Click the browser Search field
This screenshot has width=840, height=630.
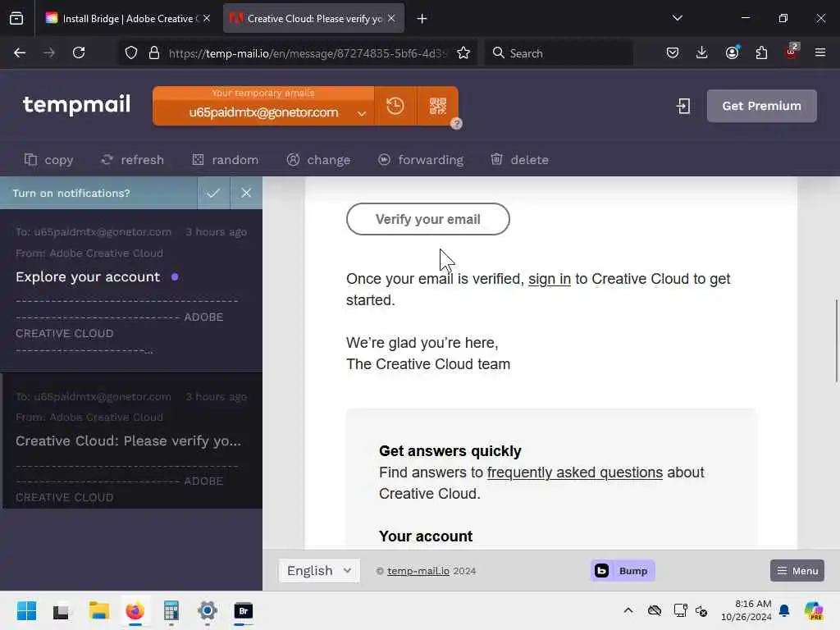(558, 53)
